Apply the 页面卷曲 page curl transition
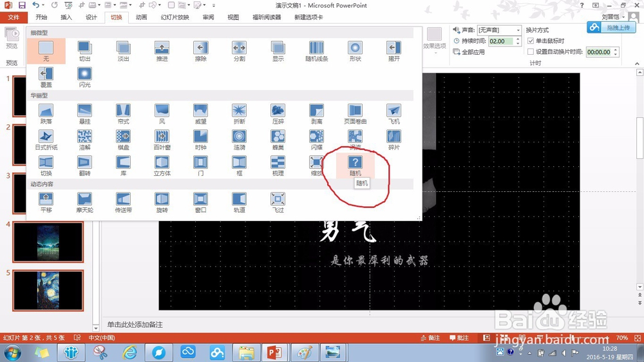Screen dimensions: 644x362 355,114
